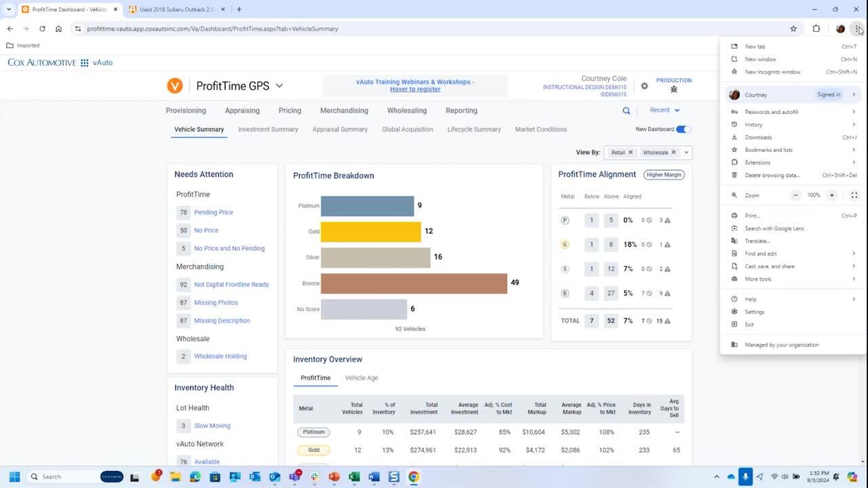Click the settings gear icon near Courtney Cole
Screen dimensions: 868x488
tap(644, 86)
